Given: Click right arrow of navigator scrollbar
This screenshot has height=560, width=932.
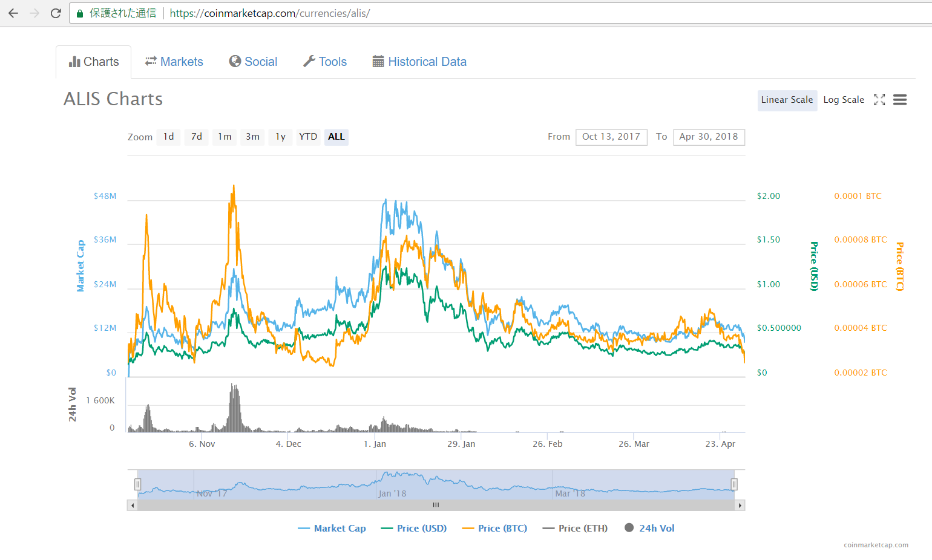Looking at the screenshot, I should (x=740, y=505).
